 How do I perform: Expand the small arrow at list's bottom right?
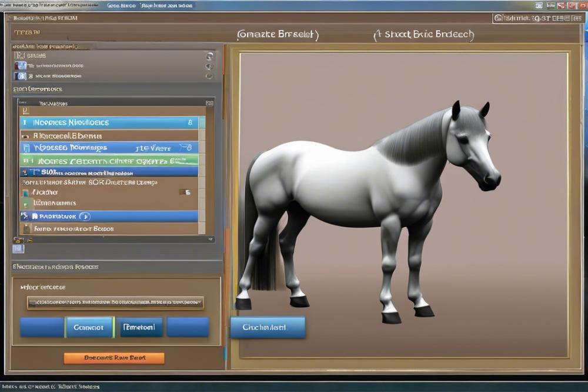(210, 239)
